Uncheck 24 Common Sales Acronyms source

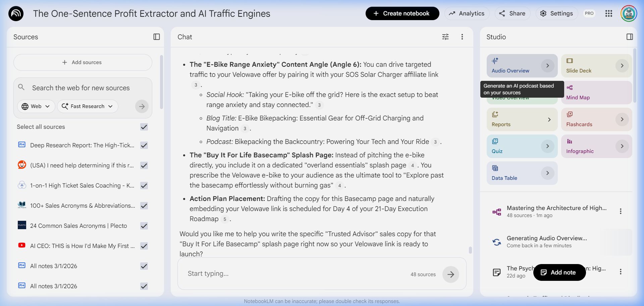coord(144,226)
